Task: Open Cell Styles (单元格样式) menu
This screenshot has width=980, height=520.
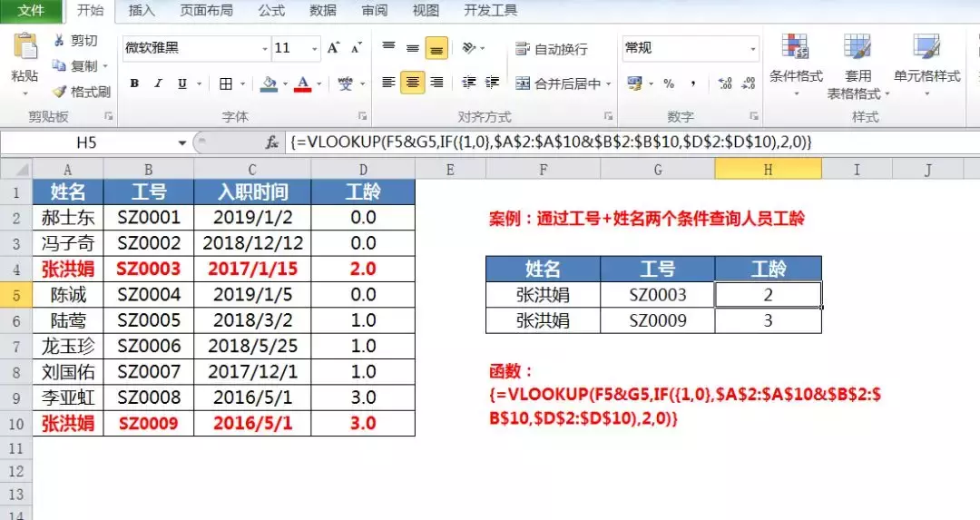Action: (x=926, y=66)
